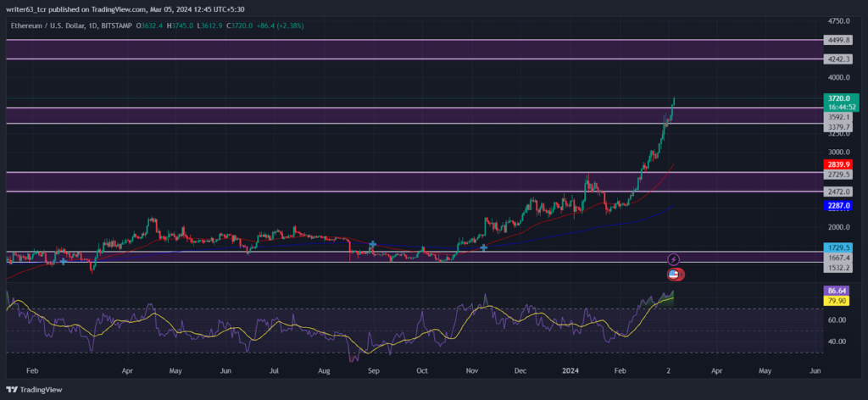Click the Aug label on the time axis

coord(325,369)
